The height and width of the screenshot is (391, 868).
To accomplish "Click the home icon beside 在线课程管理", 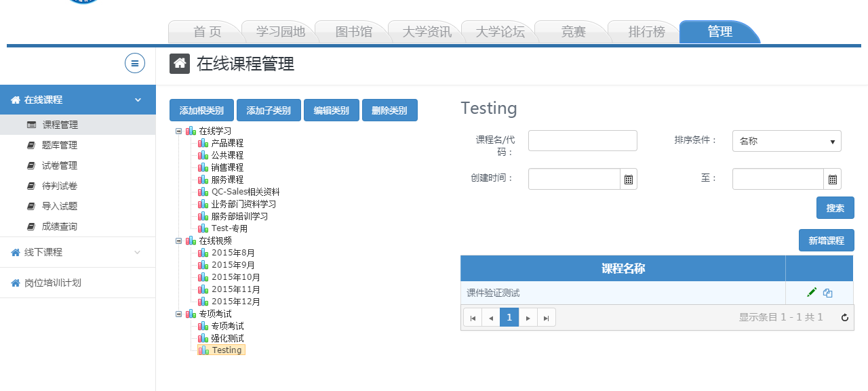I will pos(179,64).
